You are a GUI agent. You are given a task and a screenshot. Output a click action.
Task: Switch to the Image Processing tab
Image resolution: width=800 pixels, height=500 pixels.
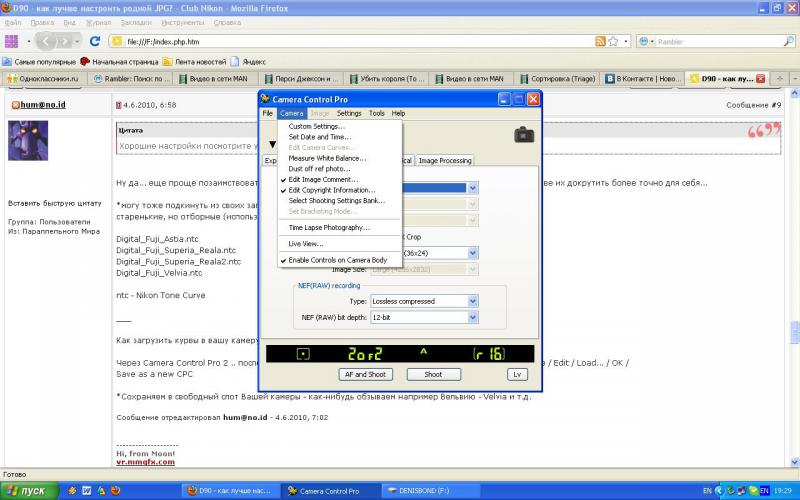click(445, 161)
